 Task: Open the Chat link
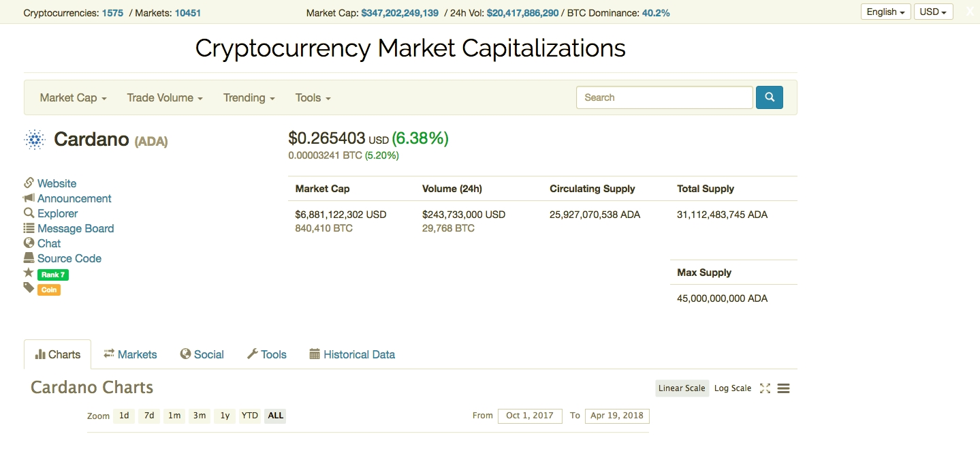tap(49, 243)
